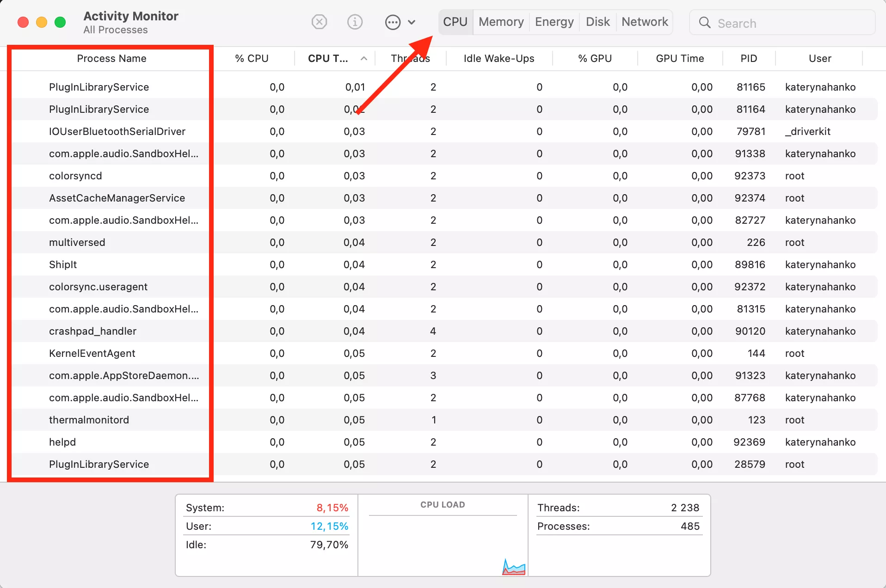
Task: Sort by % CPU column header
Action: tap(252, 59)
